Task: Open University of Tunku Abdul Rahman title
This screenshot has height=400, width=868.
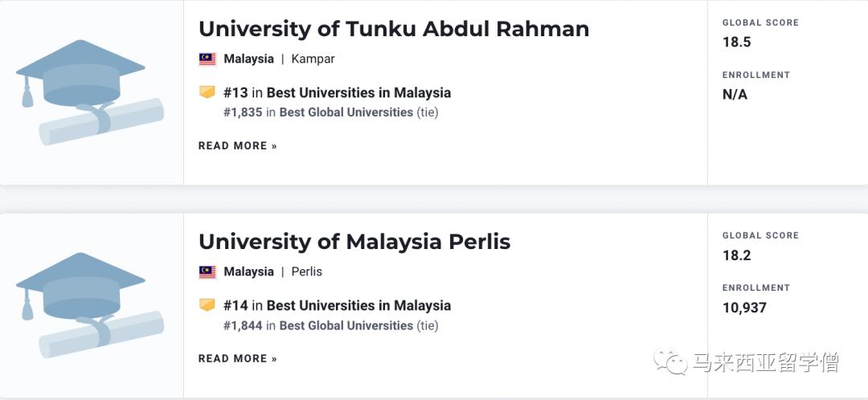Action: (393, 29)
